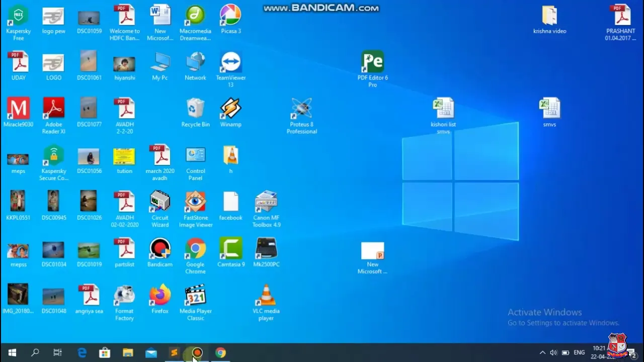
Task: Launch Macromedia Dreamweaver shortcut
Action: [x=195, y=23]
